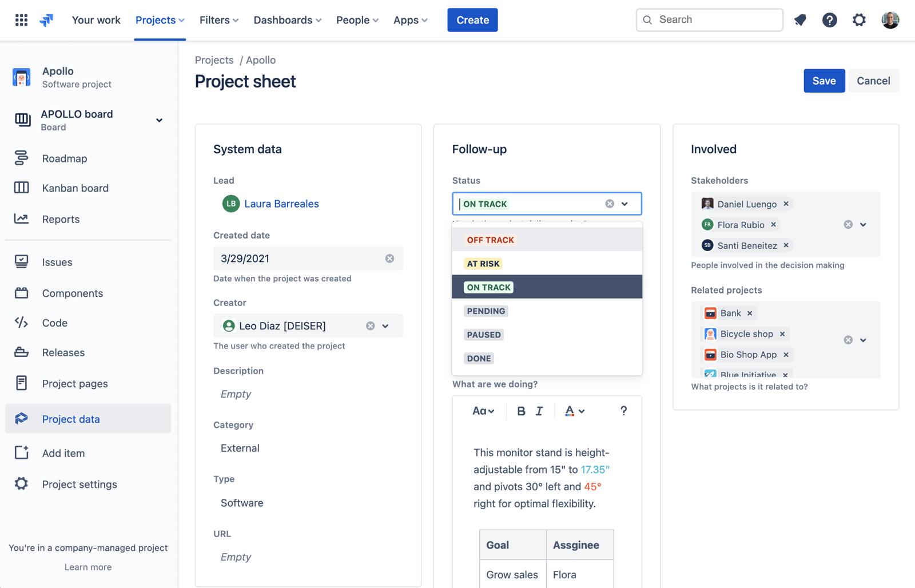The height and width of the screenshot is (588, 915).
Task: Open the Apps menu
Action: [x=409, y=20]
